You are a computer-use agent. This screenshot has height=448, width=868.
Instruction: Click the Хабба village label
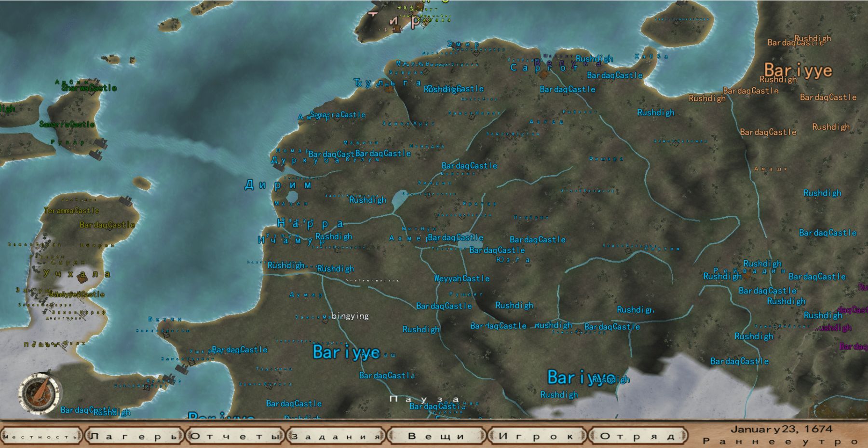click(x=651, y=56)
